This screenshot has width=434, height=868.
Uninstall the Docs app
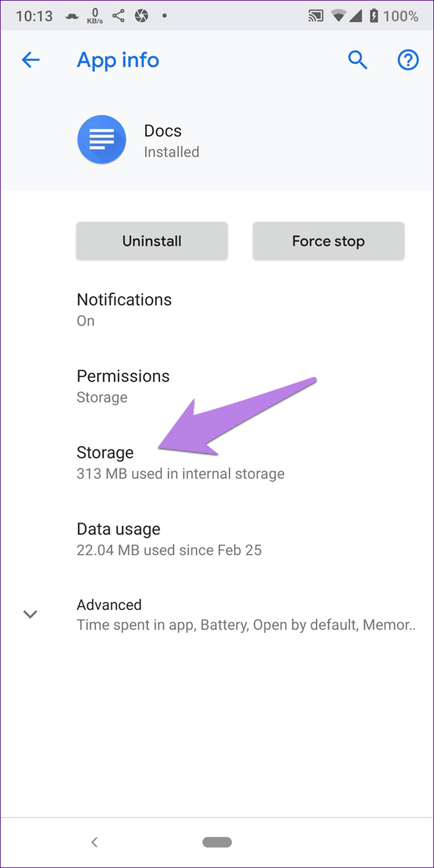[x=152, y=241]
